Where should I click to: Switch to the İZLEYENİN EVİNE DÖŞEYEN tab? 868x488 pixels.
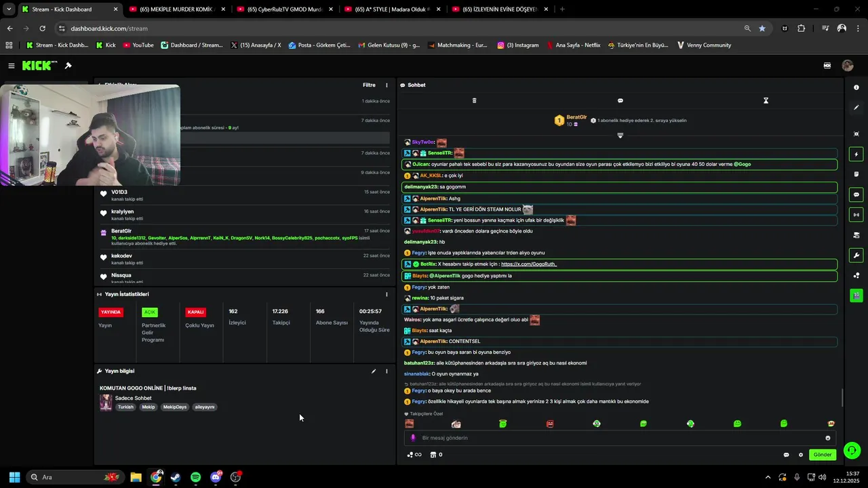point(500,9)
